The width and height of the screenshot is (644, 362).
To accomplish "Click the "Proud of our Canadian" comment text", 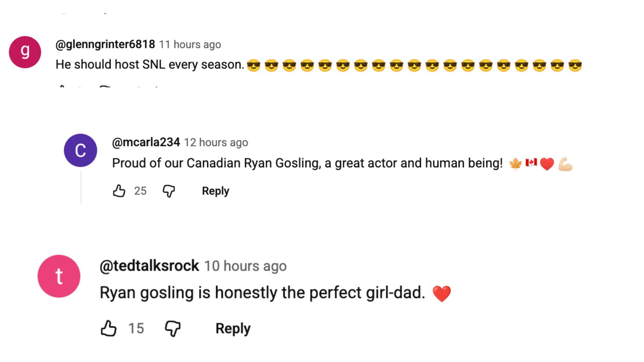I will [307, 163].
